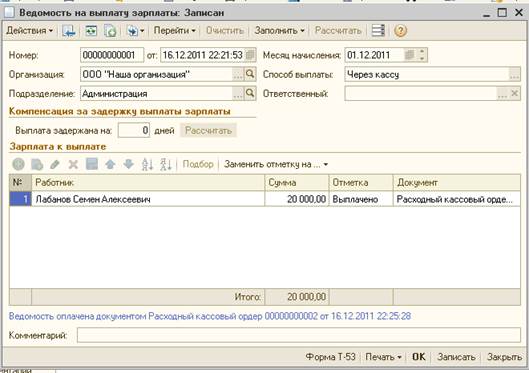
Task: Click the Месяц начисления field
Action: pyautogui.click(x=374, y=55)
